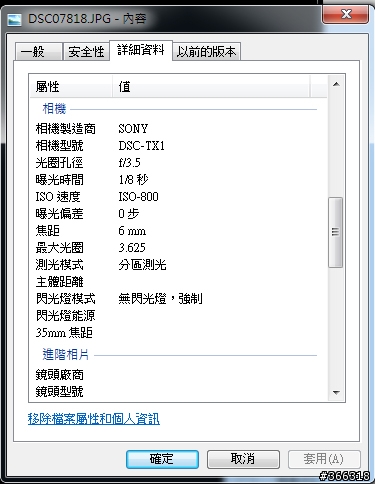The width and height of the screenshot is (375, 484).
Task: Click the vertical scrollbar thumb
Action: click(x=336, y=232)
